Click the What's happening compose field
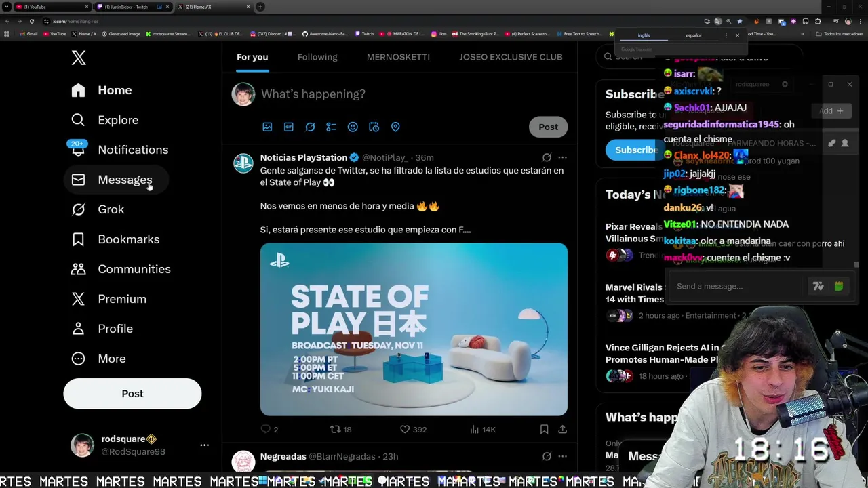 click(414, 94)
